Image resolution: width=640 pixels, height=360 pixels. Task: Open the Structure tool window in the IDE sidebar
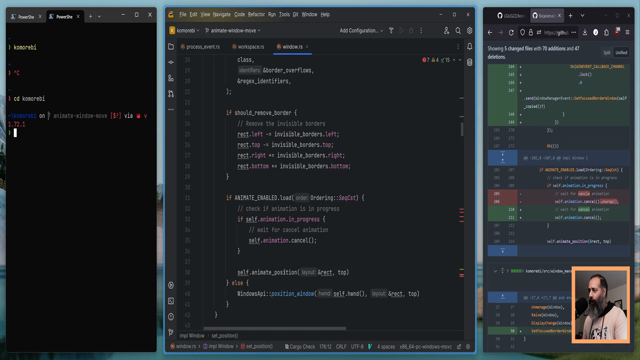(x=171, y=78)
